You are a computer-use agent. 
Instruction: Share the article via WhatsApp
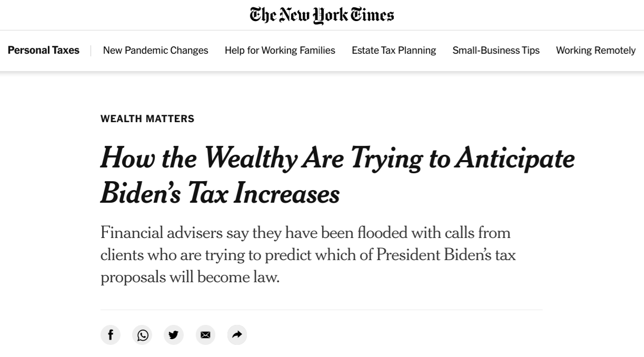(x=142, y=335)
